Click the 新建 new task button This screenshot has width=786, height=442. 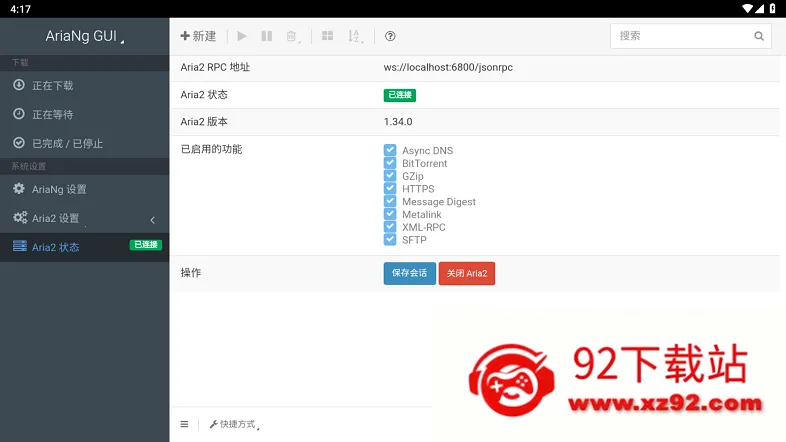click(x=198, y=36)
